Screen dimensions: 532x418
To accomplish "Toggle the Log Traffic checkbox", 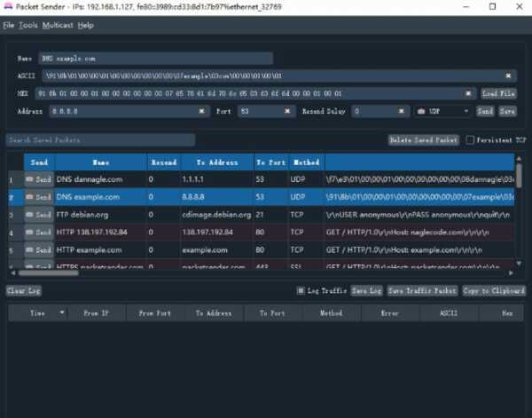I will [301, 290].
